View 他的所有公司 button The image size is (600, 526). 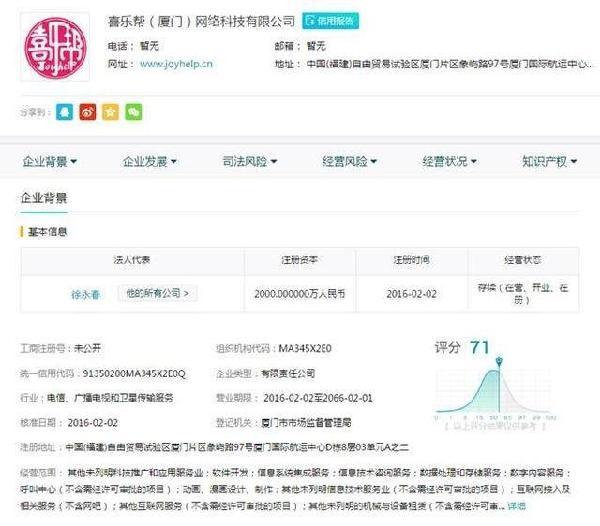coord(157,294)
